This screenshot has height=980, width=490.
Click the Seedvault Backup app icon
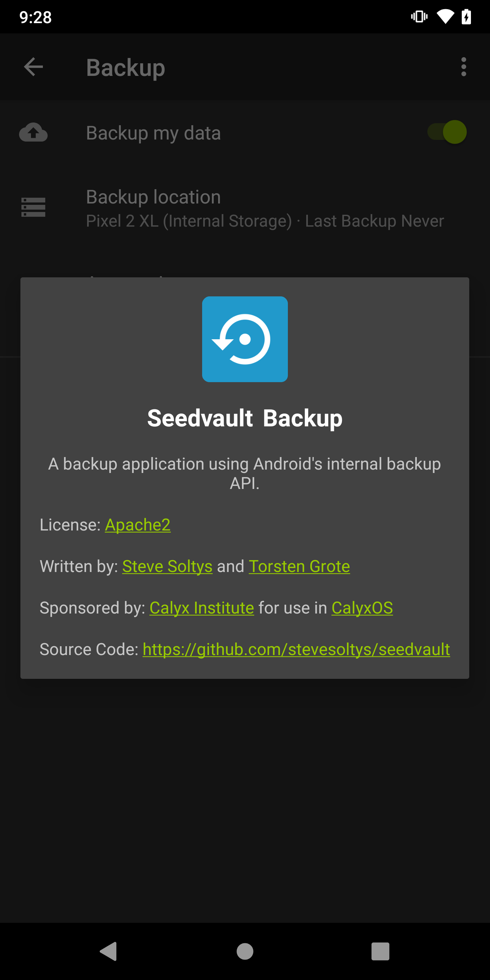coord(245,339)
